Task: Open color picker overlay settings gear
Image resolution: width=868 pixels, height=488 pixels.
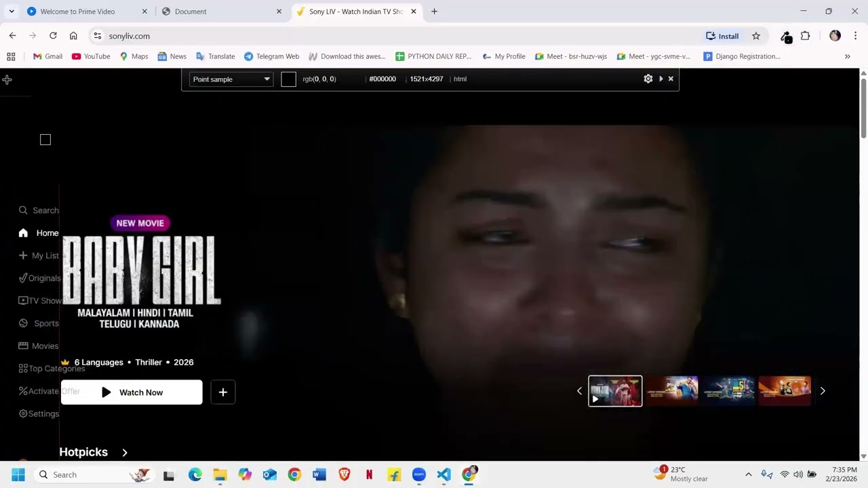Action: click(648, 79)
